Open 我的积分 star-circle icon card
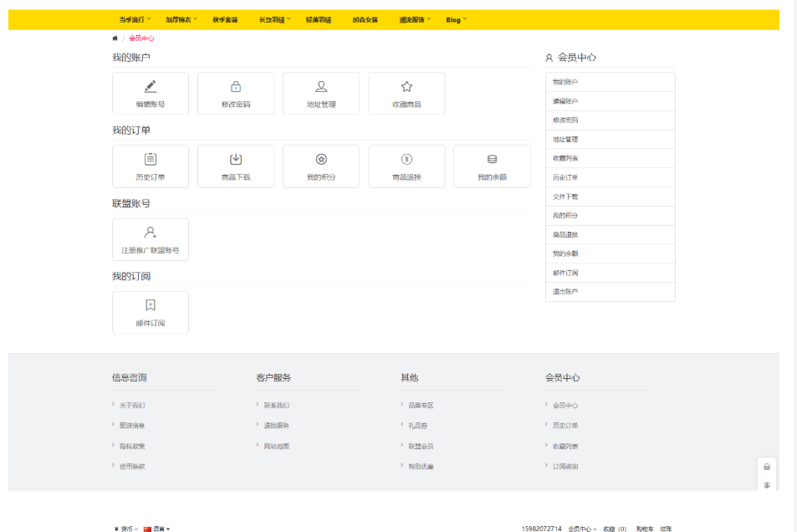This screenshot has height=532, width=797. pos(321,166)
